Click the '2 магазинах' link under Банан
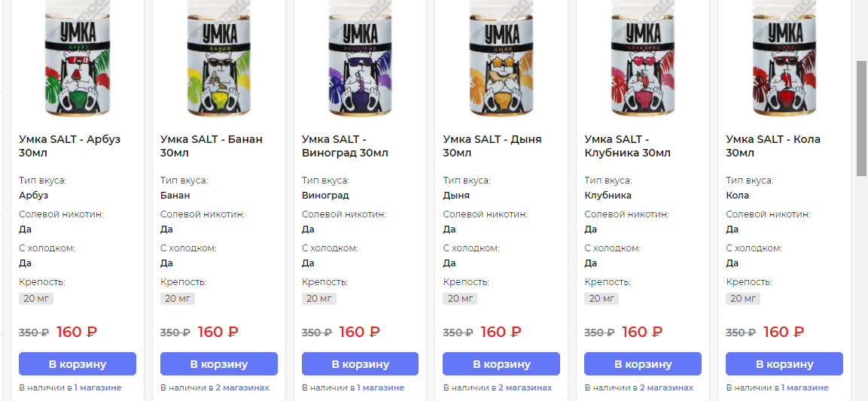The image size is (868, 401). click(242, 388)
